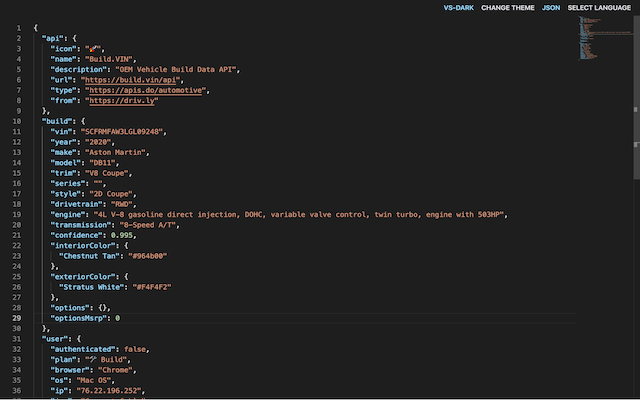Click the "Build.VIN" name value
Screen dimensions: 640x400
point(109,59)
